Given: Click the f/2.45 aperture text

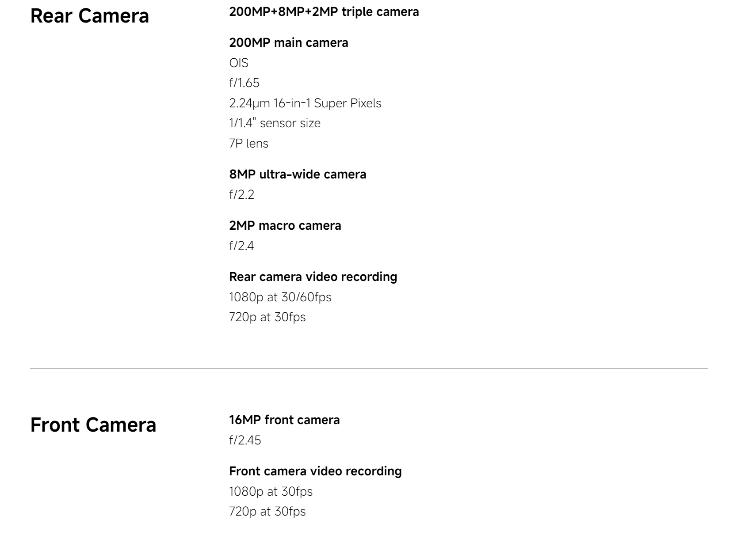Looking at the screenshot, I should [x=245, y=440].
